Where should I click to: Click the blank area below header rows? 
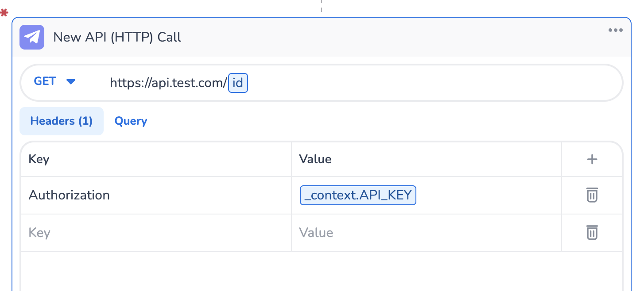click(310, 272)
